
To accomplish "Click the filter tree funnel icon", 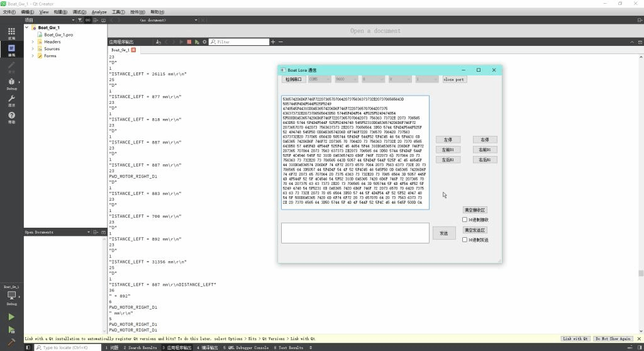I will tap(80, 20).
